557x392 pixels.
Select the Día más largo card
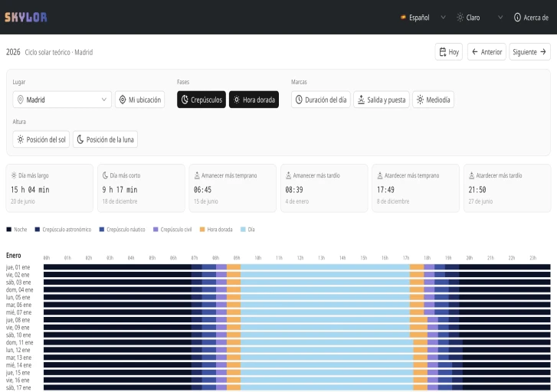coord(50,188)
